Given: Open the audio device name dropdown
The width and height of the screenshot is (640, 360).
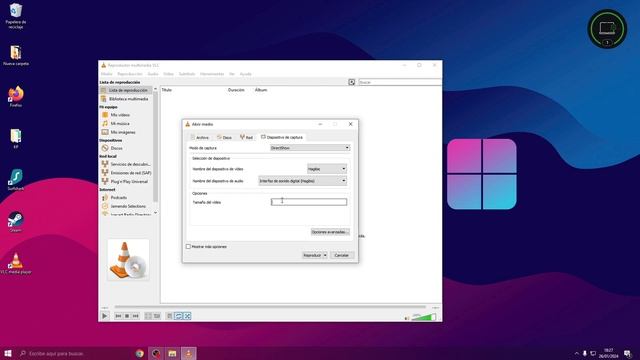Looking at the screenshot, I should [302, 181].
